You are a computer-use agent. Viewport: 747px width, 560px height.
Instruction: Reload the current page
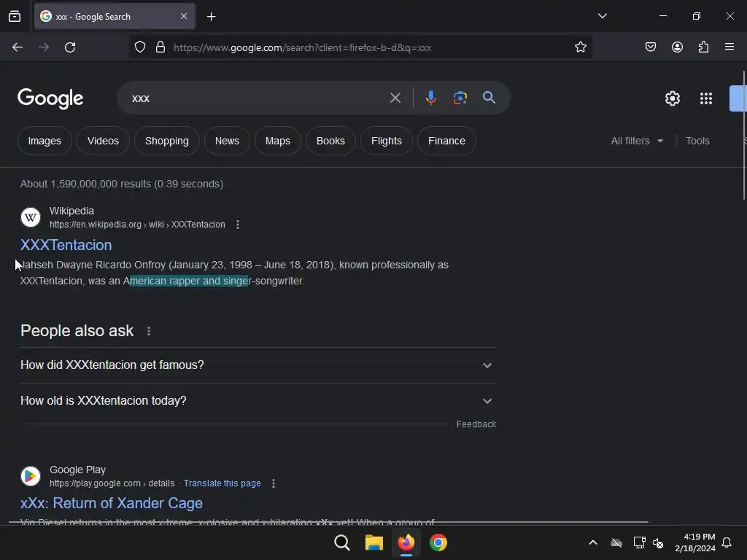[70, 47]
